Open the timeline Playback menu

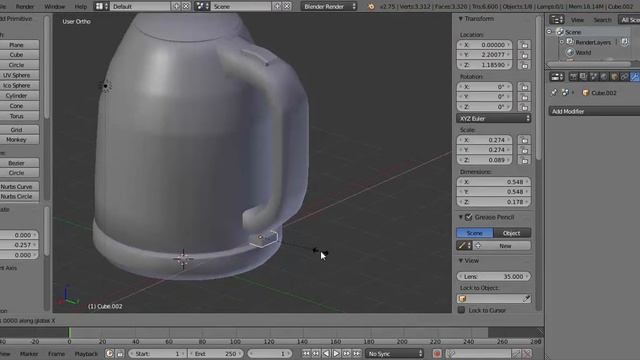[86, 354]
